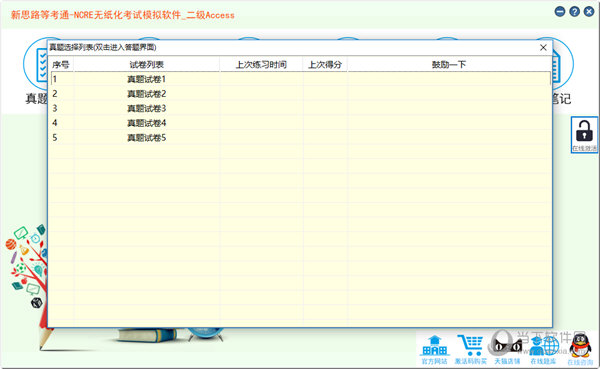
Task: Select 真题试卷3 in the list
Action: pyautogui.click(x=147, y=108)
